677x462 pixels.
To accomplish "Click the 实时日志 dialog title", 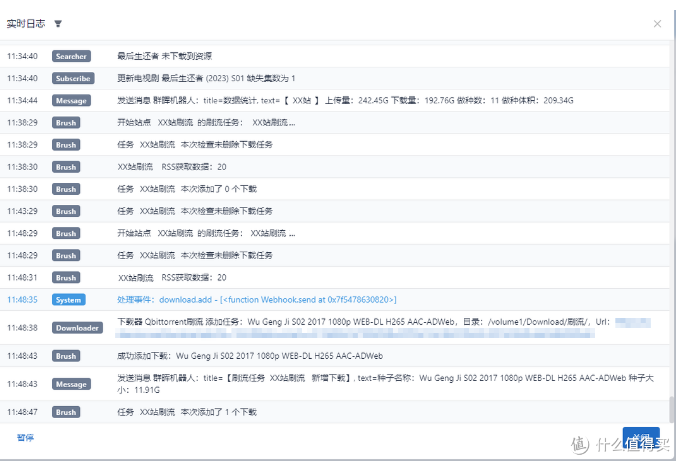I will (26, 23).
